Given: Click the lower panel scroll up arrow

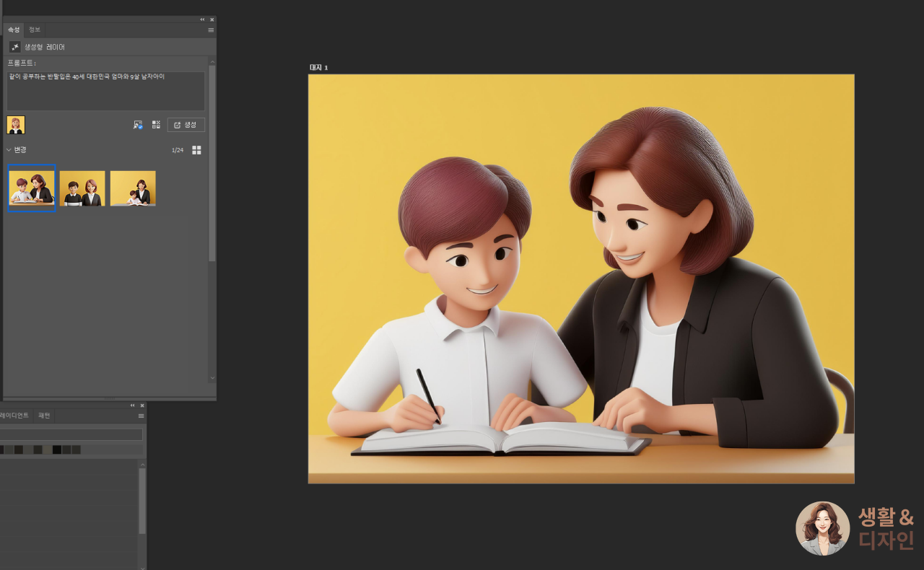Looking at the screenshot, I should pos(142,464).
